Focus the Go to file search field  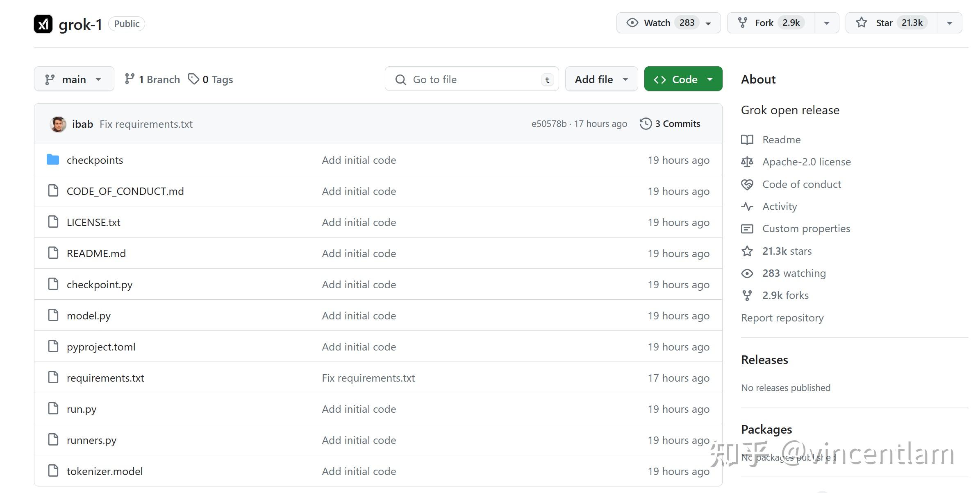tap(471, 79)
